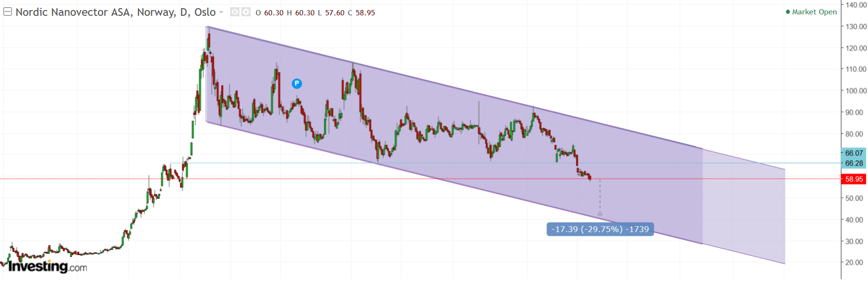Toggle series visibility with the eye icon

(x=235, y=12)
